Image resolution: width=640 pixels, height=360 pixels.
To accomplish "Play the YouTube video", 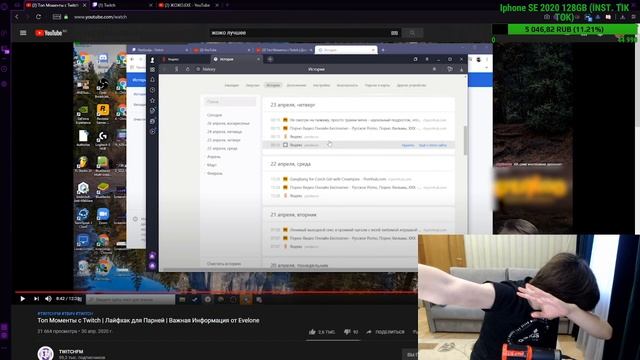I will [x=22, y=299].
